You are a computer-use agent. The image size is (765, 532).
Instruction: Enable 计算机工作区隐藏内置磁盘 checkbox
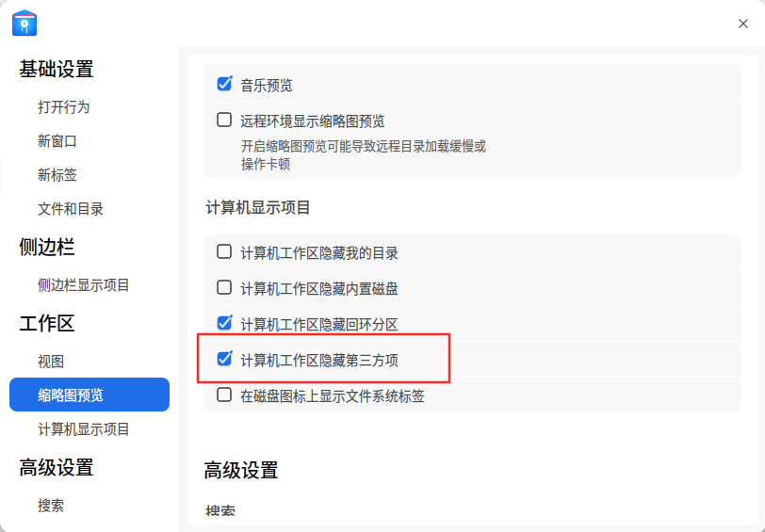[224, 287]
